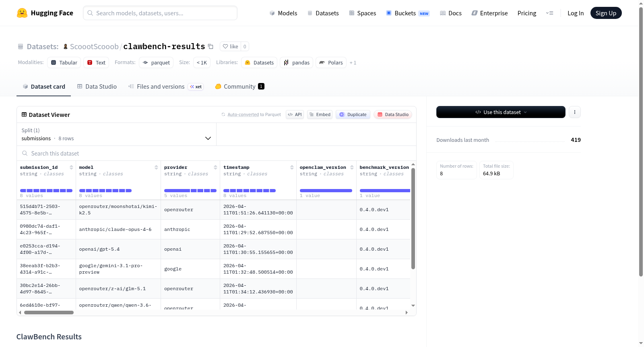Click the table horizontal scrollbar thumb
This screenshot has width=644, height=347.
49,312
